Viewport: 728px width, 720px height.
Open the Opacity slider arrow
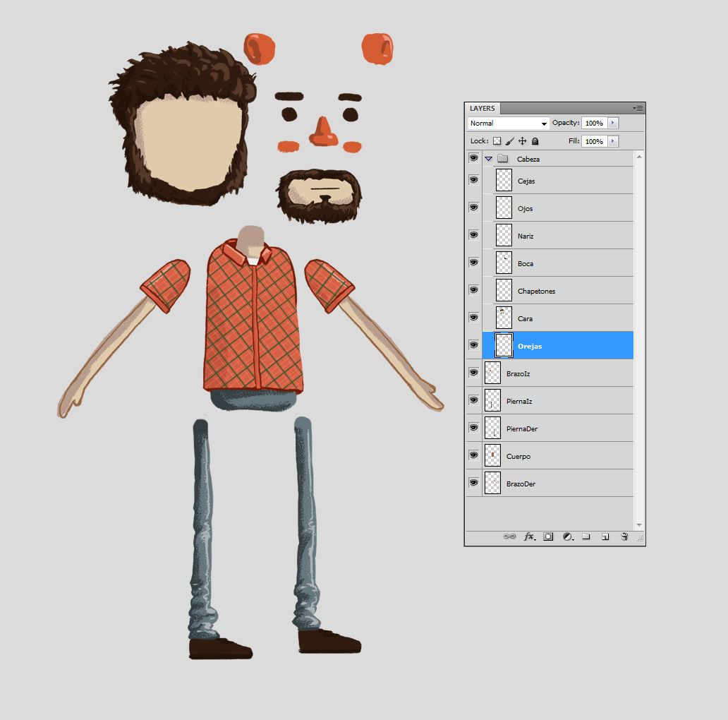613,123
